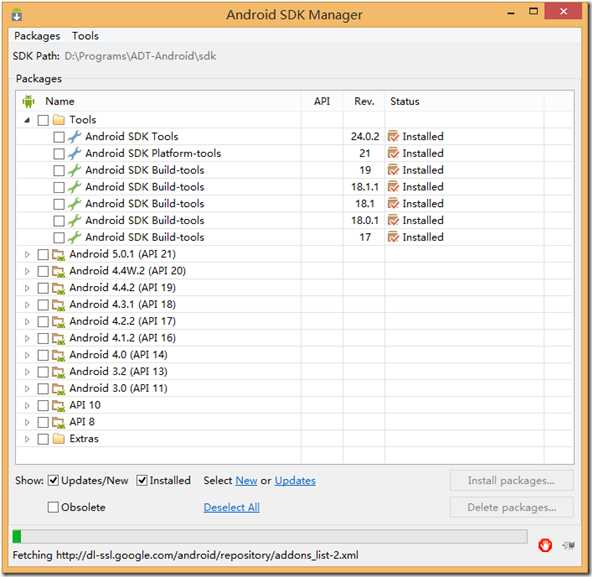Expand the Android 5.0.1 (API 21) node

point(27,255)
